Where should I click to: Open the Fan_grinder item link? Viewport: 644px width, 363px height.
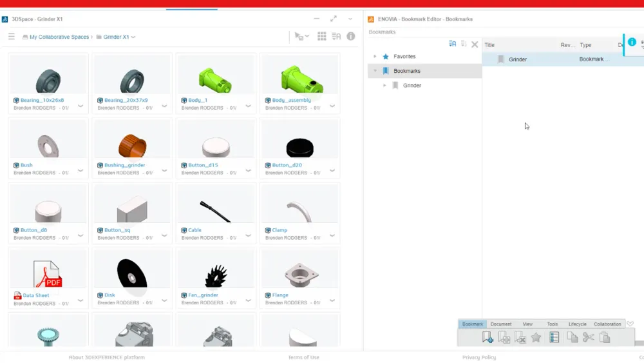[x=203, y=295]
